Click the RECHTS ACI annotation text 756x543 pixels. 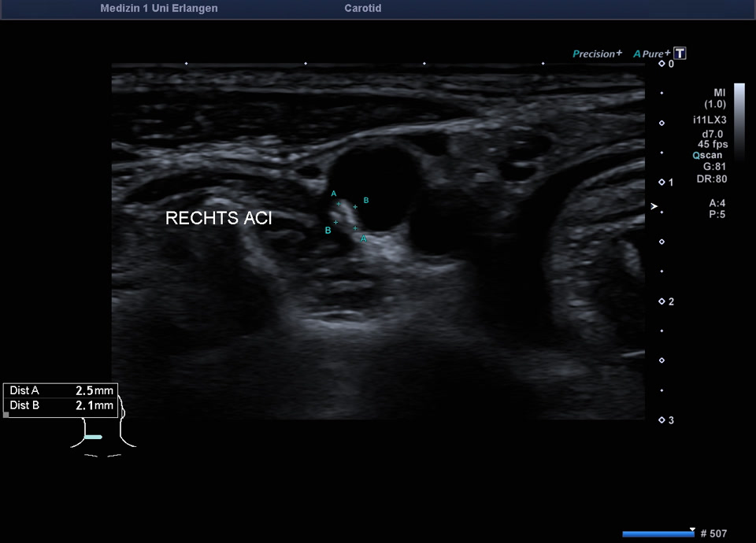pos(218,218)
